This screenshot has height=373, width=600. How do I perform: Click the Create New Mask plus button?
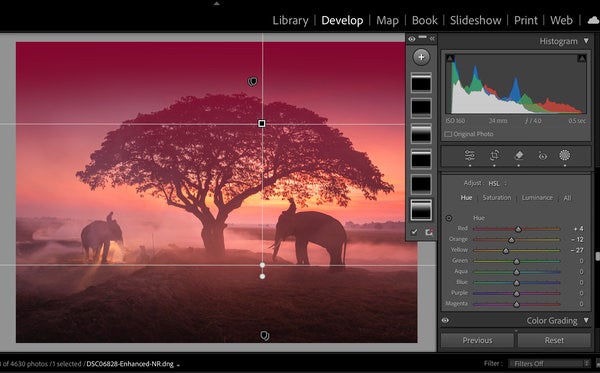coord(421,57)
